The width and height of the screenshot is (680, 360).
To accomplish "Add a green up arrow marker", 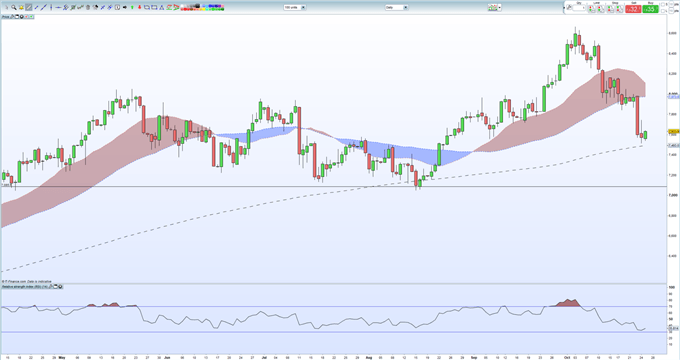I will tap(132, 7).
